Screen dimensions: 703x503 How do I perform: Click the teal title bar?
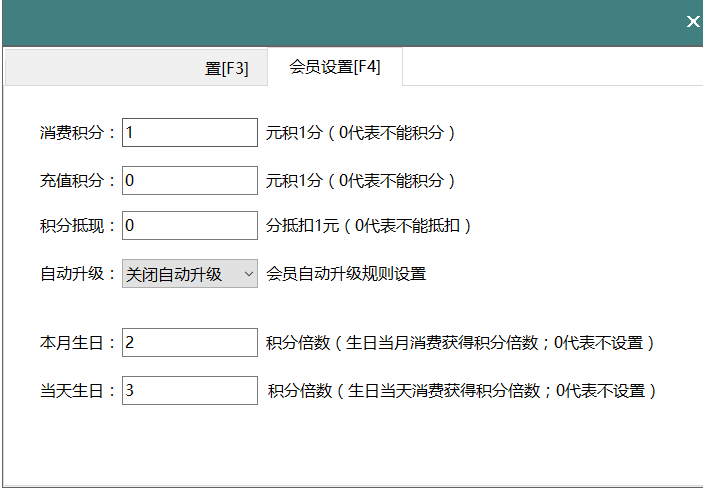click(340, 21)
